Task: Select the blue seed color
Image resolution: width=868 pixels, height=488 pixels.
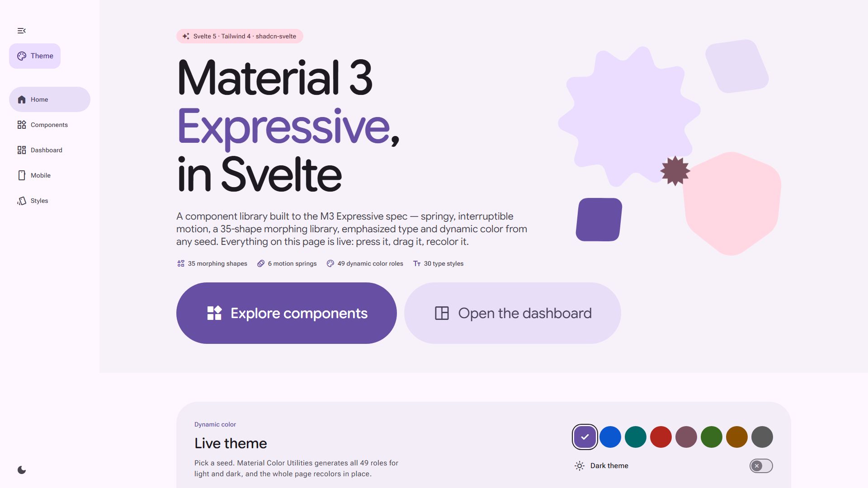Action: click(x=610, y=437)
